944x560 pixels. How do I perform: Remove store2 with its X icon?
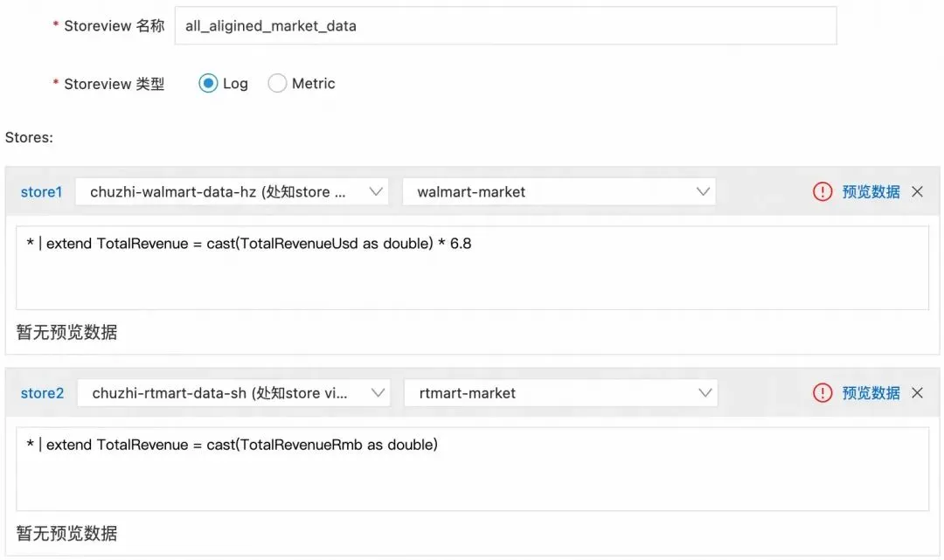coord(917,393)
